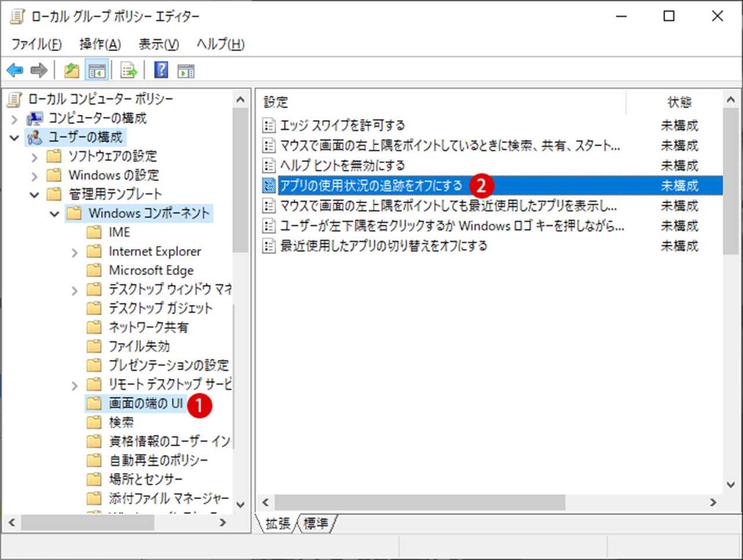Expand リモート デスクトップ サービス folder
The height and width of the screenshot is (560, 743).
[x=74, y=385]
